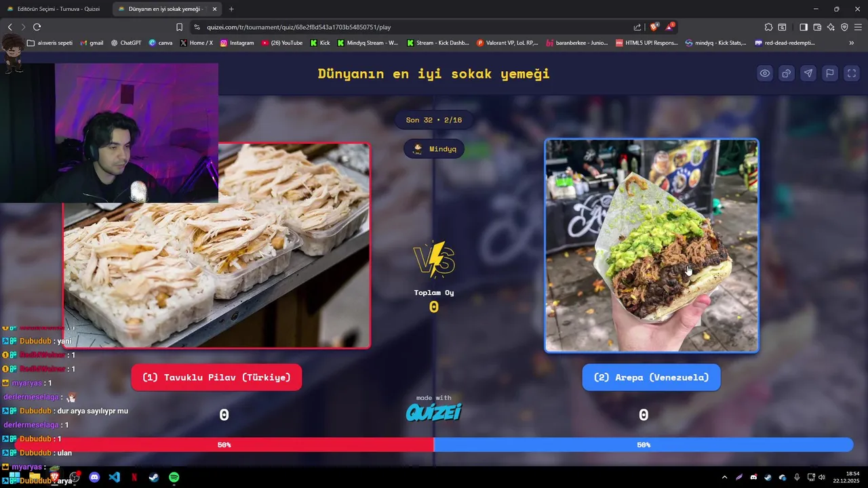This screenshot has height=488, width=868.
Task: Open Brave VPN shield icon
Action: point(844,27)
